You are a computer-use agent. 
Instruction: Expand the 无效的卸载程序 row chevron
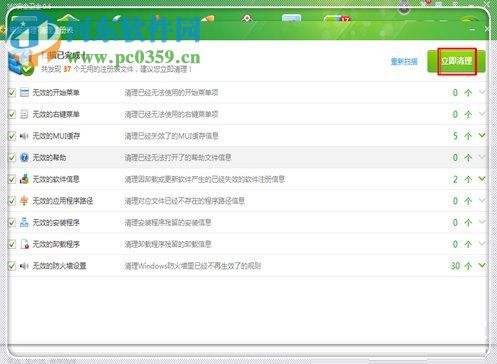[x=482, y=243]
